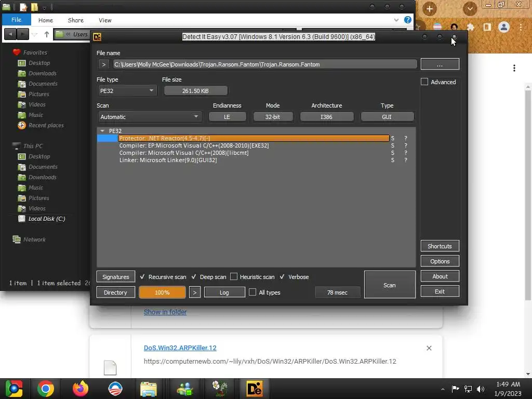Open Chrome side panel icon
Image resolution: width=532 pixels, height=399 pixels.
pyautogui.click(x=487, y=27)
